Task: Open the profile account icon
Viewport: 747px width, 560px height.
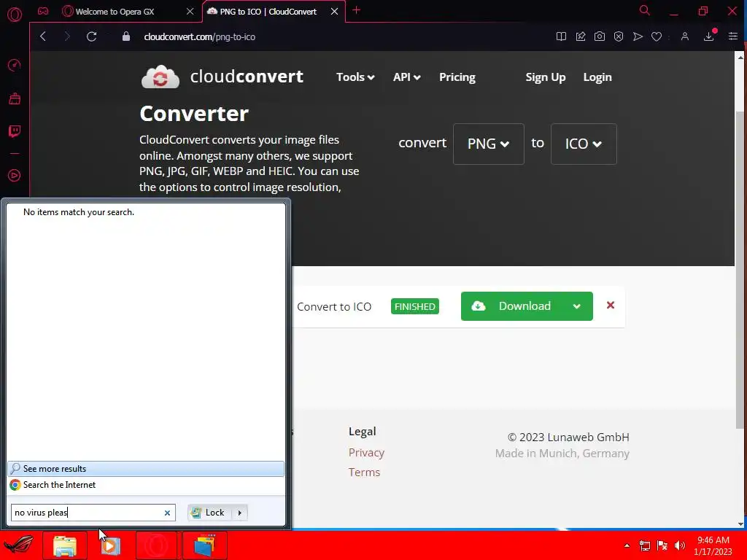Action: click(x=684, y=36)
